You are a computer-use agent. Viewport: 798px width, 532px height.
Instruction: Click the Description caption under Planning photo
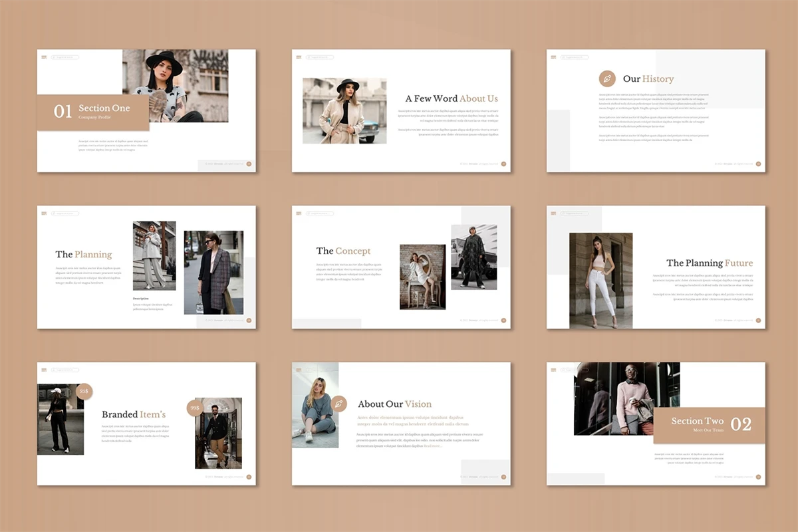click(141, 299)
